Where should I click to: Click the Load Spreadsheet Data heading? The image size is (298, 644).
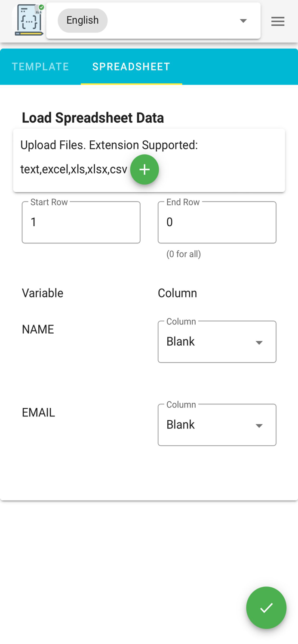point(92,118)
